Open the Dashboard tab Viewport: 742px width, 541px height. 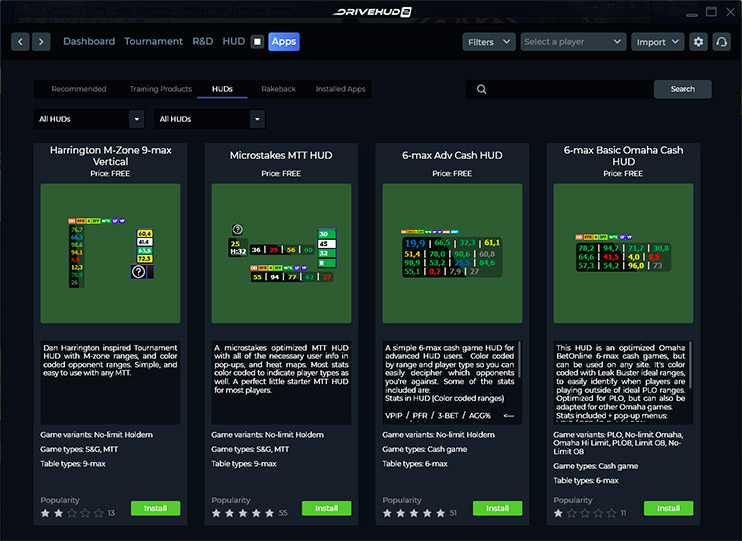point(89,42)
